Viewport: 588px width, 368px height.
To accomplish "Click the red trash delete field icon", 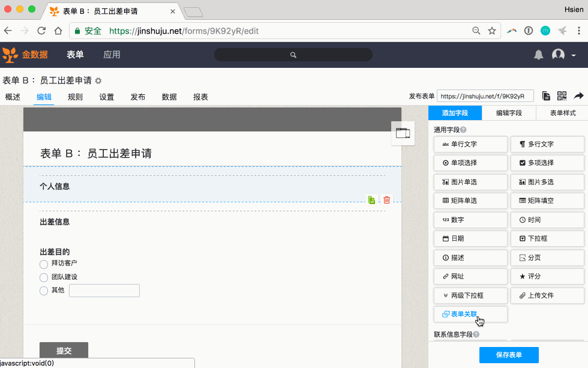I will click(386, 200).
